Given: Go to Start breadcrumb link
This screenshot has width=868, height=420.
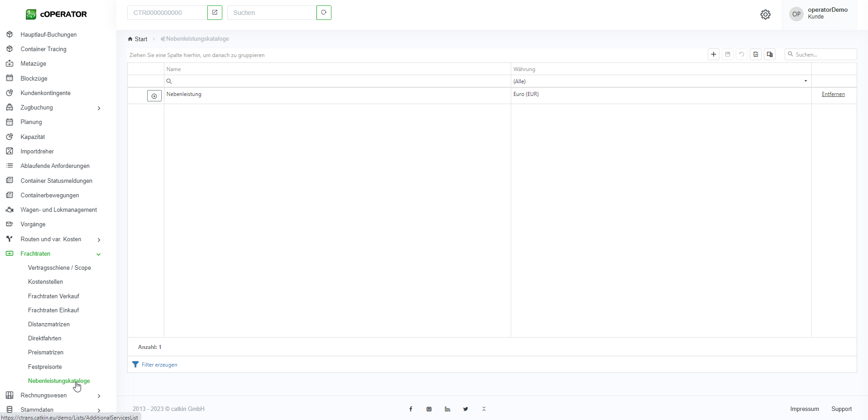Looking at the screenshot, I should click(x=141, y=39).
